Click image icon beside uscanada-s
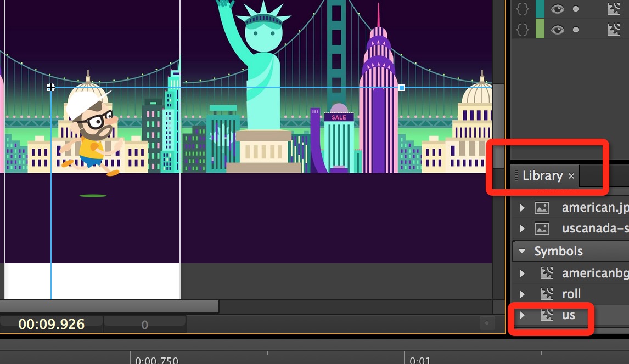Screen dimensions: 629x364 coord(542,228)
